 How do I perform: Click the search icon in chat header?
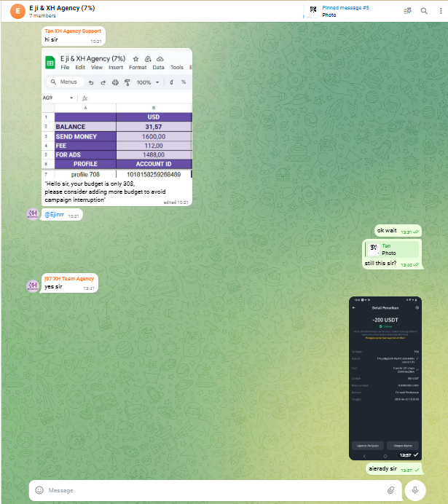tap(424, 11)
